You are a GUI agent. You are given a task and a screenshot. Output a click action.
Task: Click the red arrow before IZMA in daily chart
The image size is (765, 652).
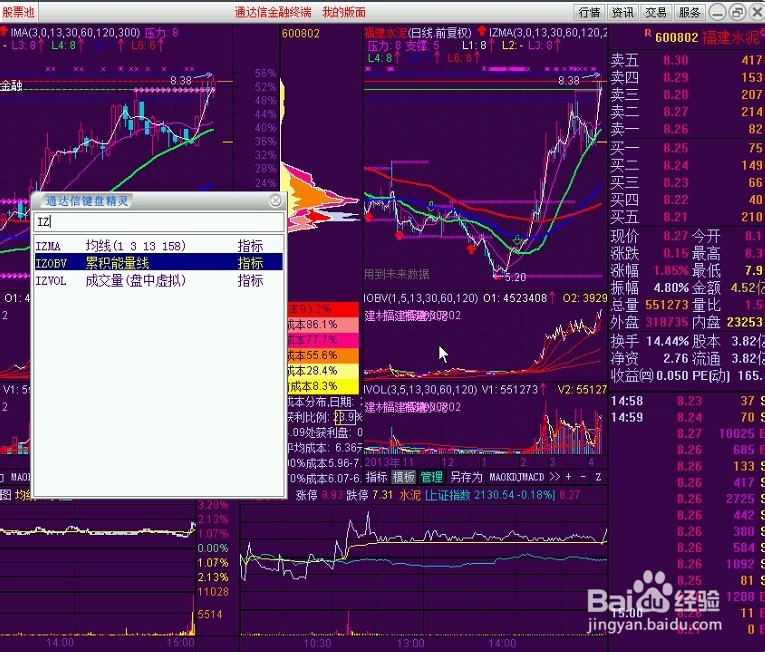pos(482,31)
